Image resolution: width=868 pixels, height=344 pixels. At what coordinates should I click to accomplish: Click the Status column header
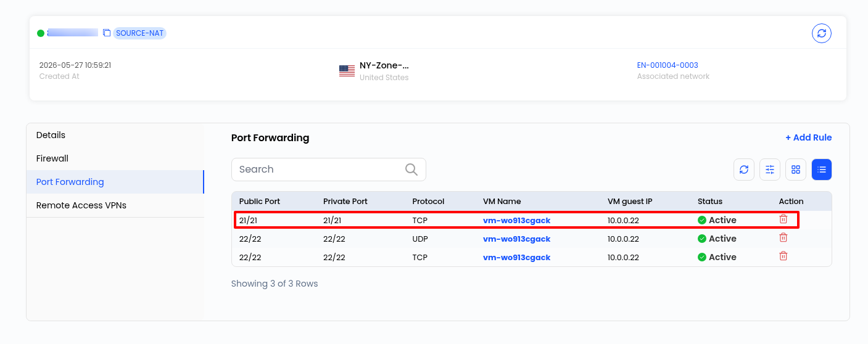(710, 202)
